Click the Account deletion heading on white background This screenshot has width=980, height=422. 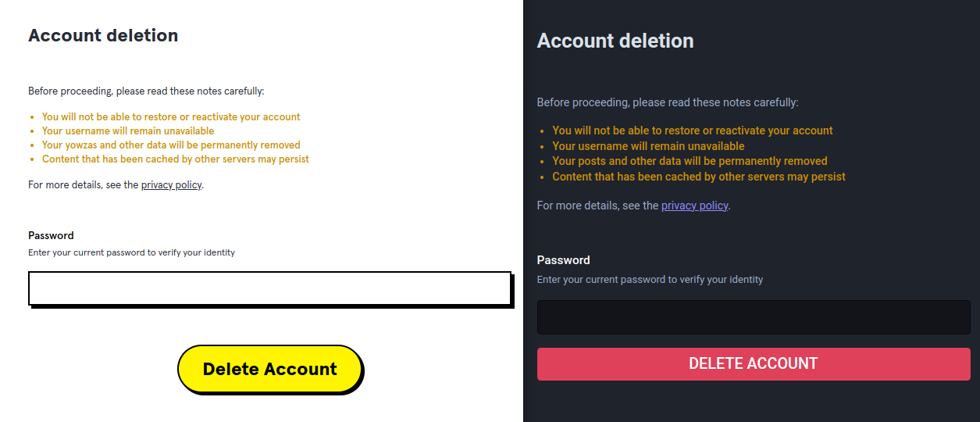[103, 35]
